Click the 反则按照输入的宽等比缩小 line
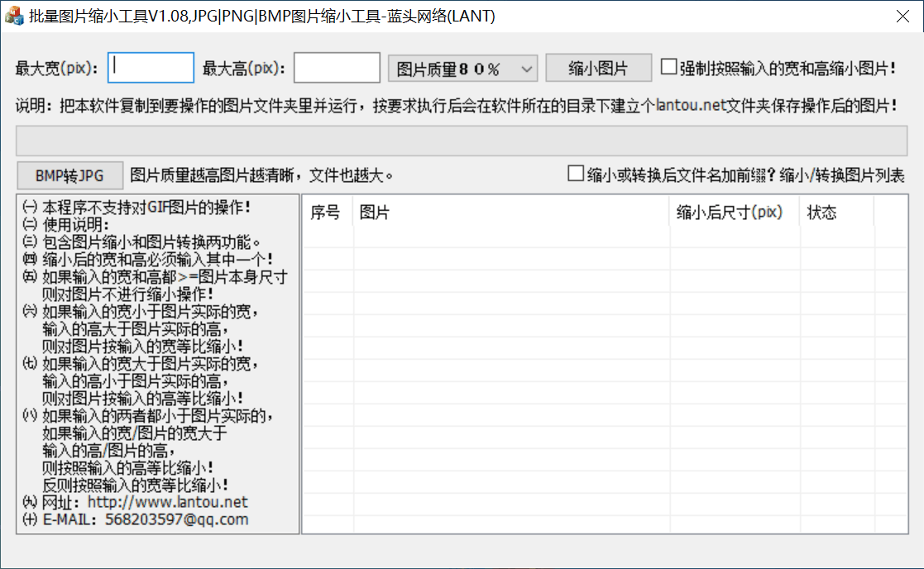Viewport: 924px width, 569px height. (x=136, y=485)
